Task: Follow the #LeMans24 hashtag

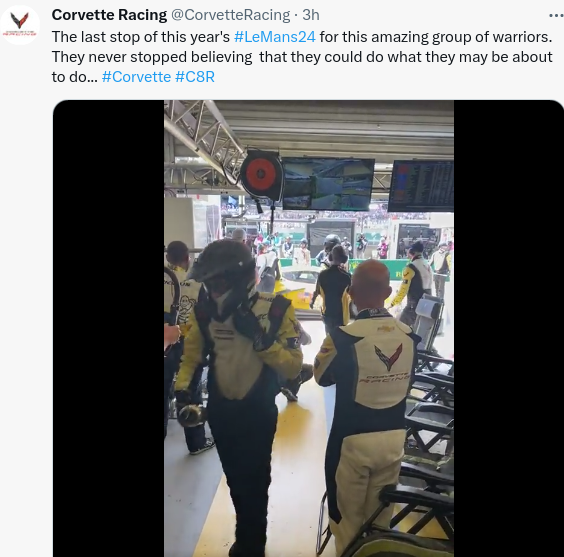Action: 275,37
